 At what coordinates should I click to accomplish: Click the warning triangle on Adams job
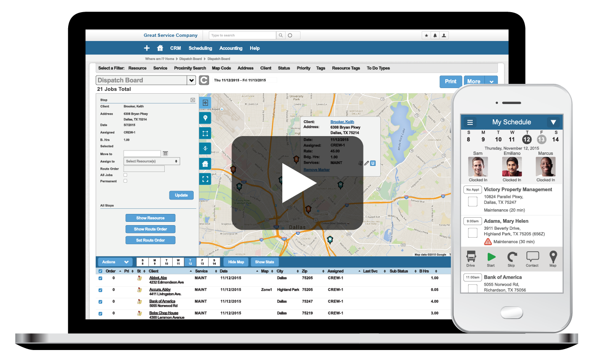488,241
